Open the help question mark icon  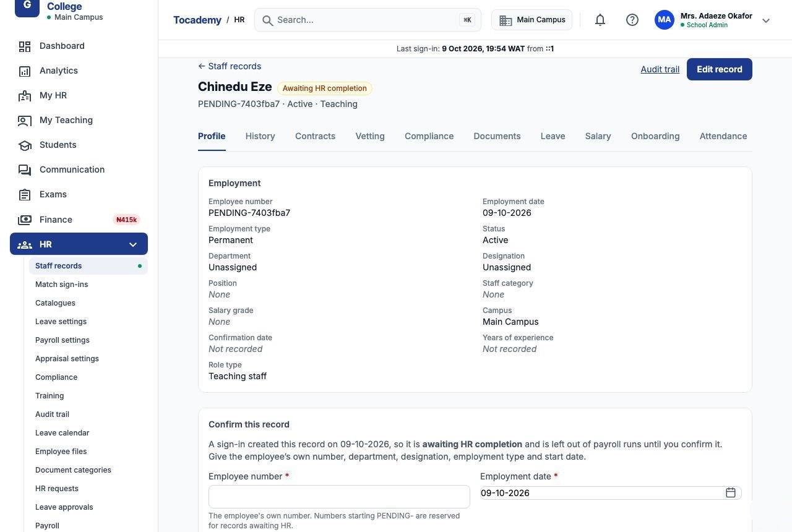pos(632,20)
